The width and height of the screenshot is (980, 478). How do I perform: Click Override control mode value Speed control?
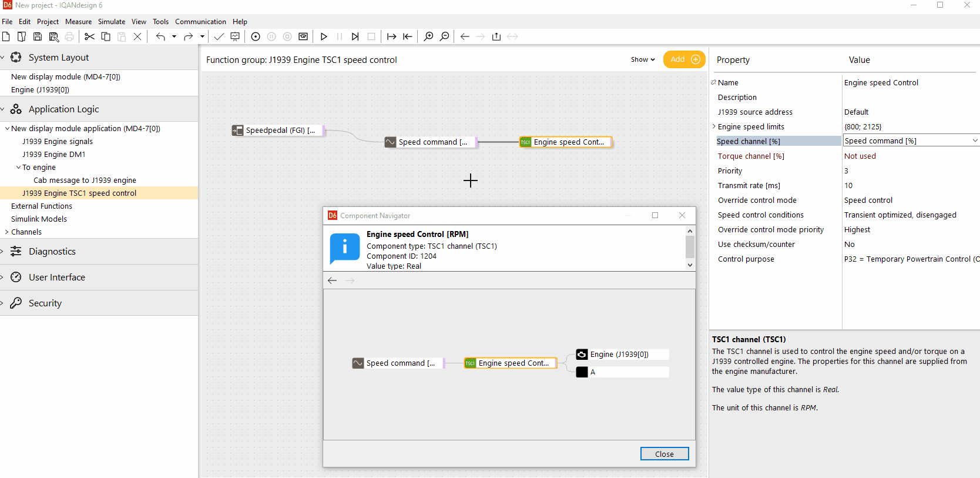[x=868, y=200]
